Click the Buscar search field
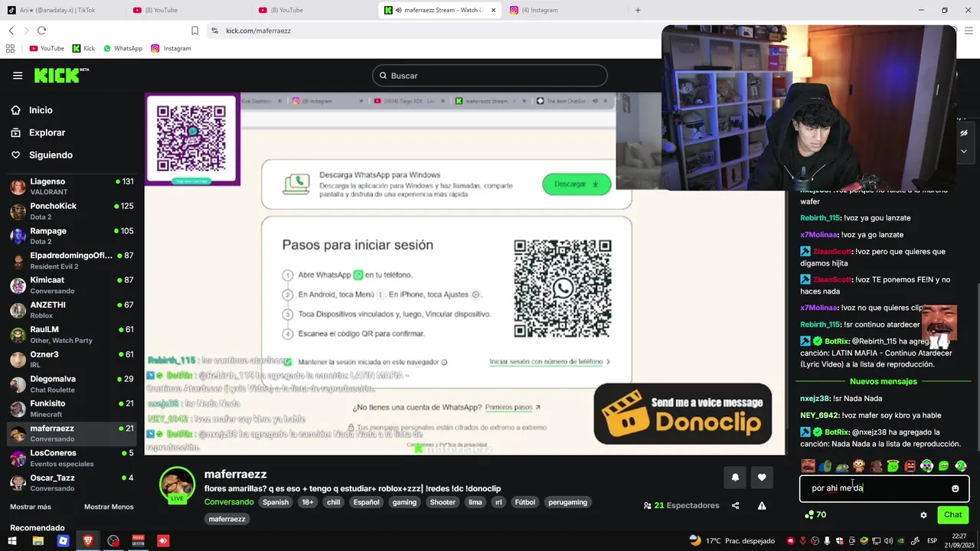Viewport: 980px width, 551px height. [x=490, y=76]
